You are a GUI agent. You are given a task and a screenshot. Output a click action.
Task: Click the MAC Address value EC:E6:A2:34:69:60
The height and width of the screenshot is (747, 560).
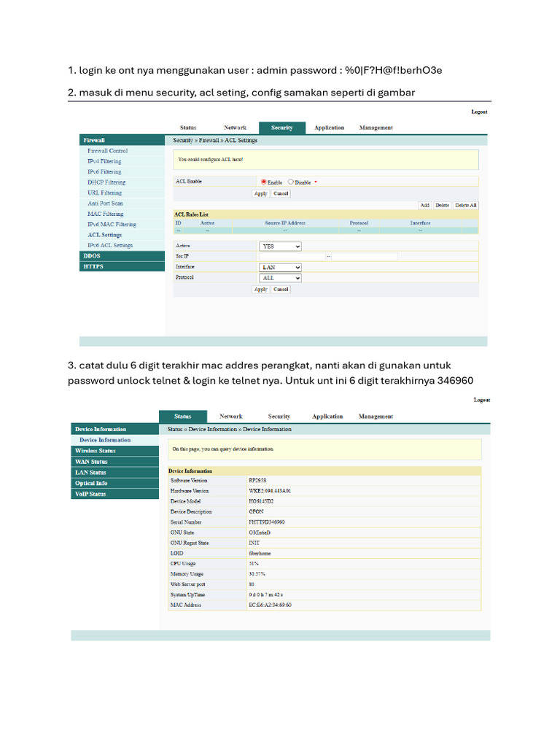(270, 605)
